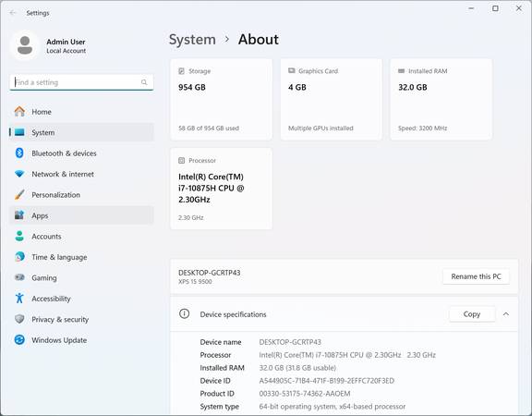This screenshot has width=532, height=416.
Task: Click the search magnifier icon
Action: (144, 82)
